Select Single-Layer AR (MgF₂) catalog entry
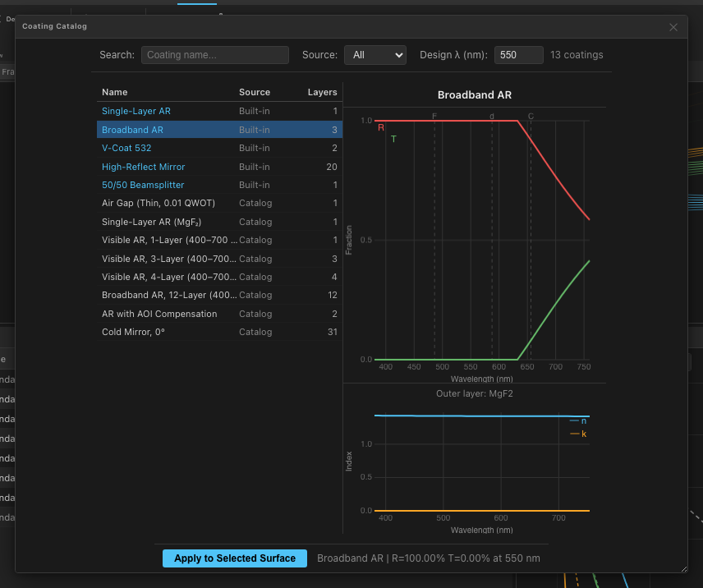Image resolution: width=703 pixels, height=588 pixels. pos(152,222)
